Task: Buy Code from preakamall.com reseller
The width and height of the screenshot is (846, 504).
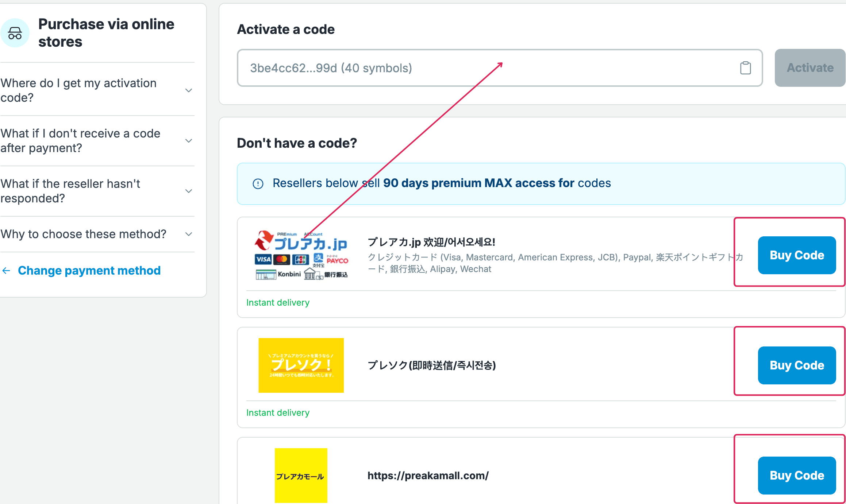Action: (x=797, y=476)
